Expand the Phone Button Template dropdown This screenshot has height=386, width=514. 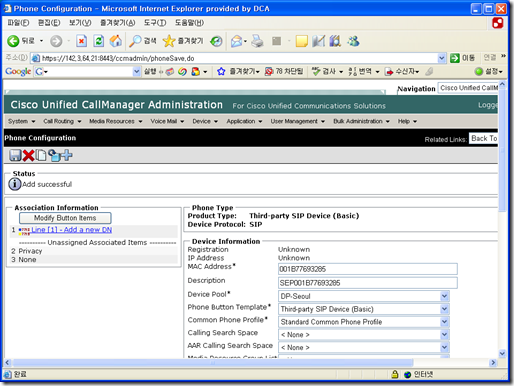(444, 309)
